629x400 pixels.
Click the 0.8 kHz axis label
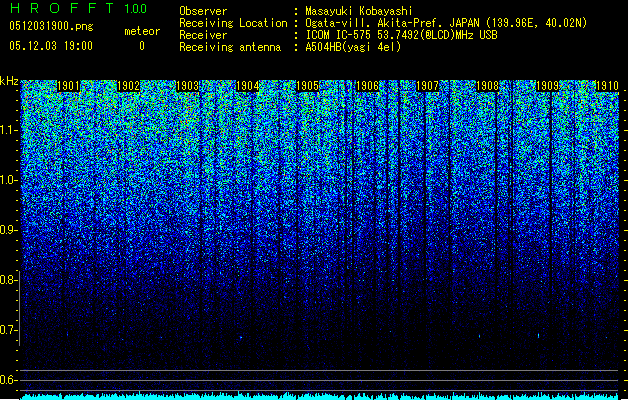coord(8,280)
